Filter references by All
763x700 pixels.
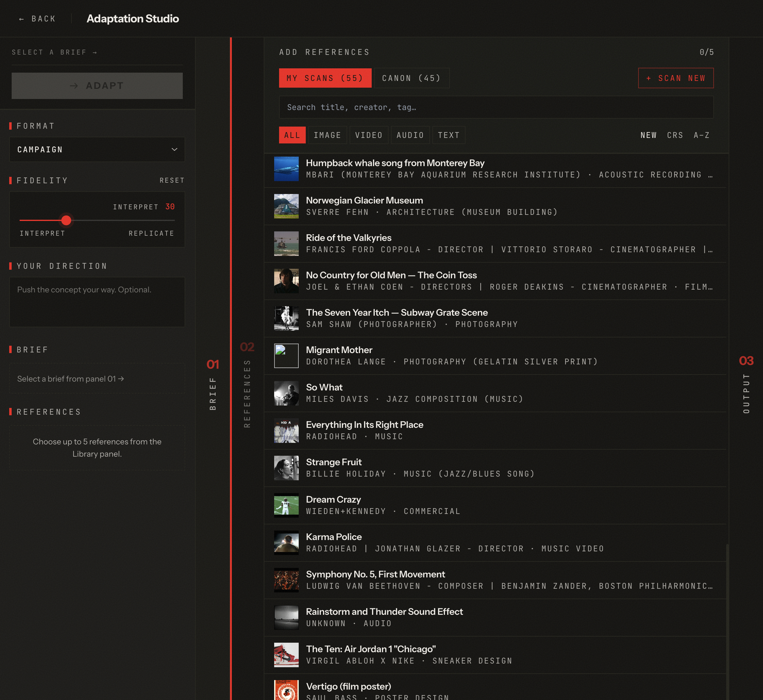tap(292, 135)
